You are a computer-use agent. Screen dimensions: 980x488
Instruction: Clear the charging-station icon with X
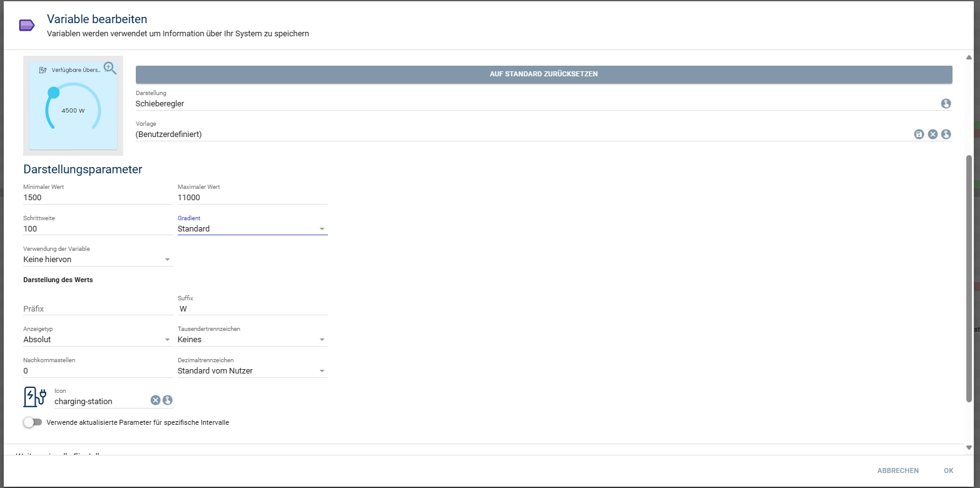click(155, 400)
